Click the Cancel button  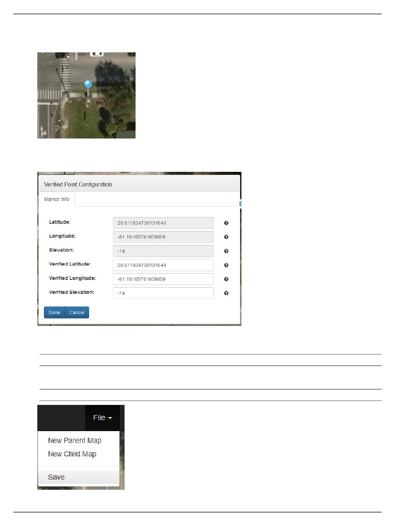click(x=77, y=312)
